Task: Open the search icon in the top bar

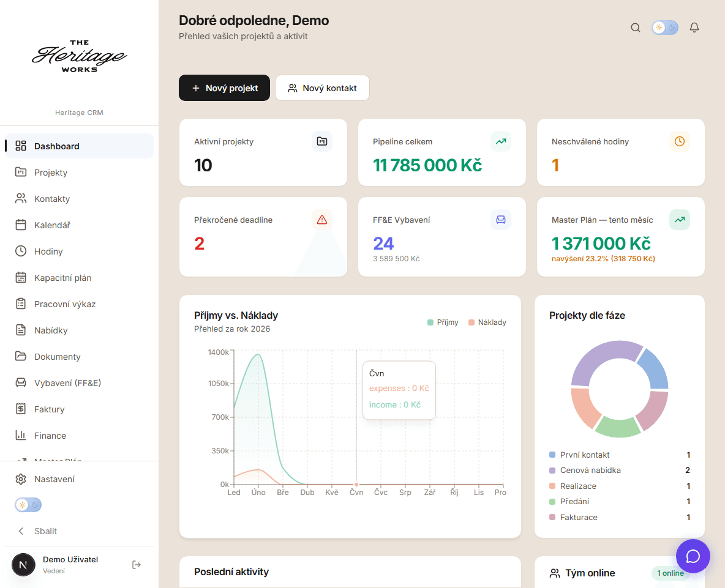Action: (x=635, y=27)
